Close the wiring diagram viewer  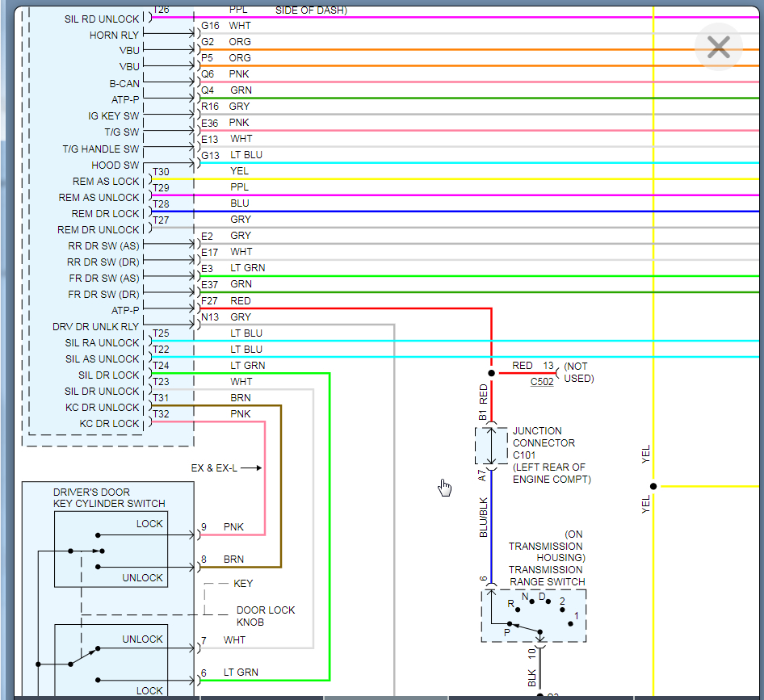click(x=718, y=48)
